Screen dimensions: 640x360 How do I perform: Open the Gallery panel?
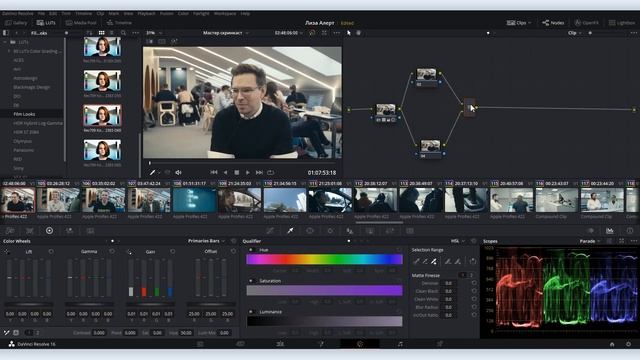point(16,23)
